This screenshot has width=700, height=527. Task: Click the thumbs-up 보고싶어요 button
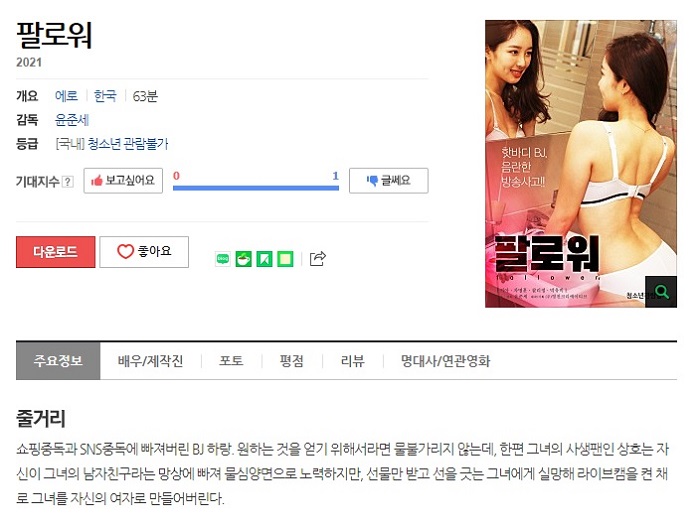(123, 180)
